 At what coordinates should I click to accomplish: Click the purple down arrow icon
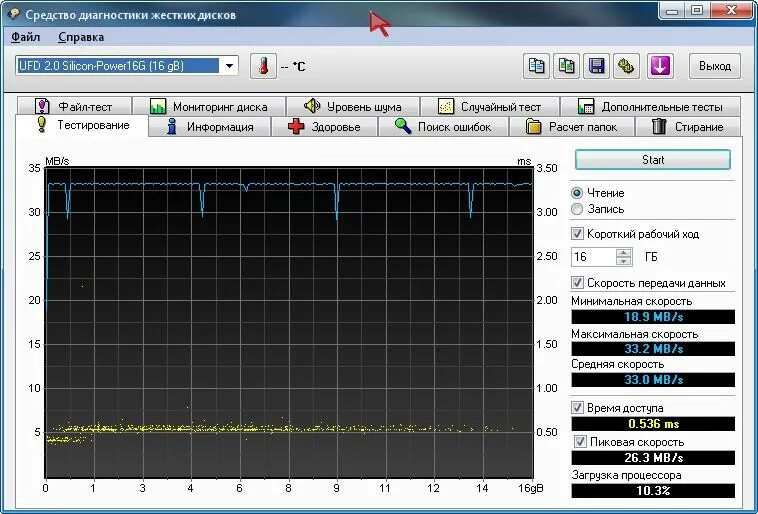tap(660, 66)
